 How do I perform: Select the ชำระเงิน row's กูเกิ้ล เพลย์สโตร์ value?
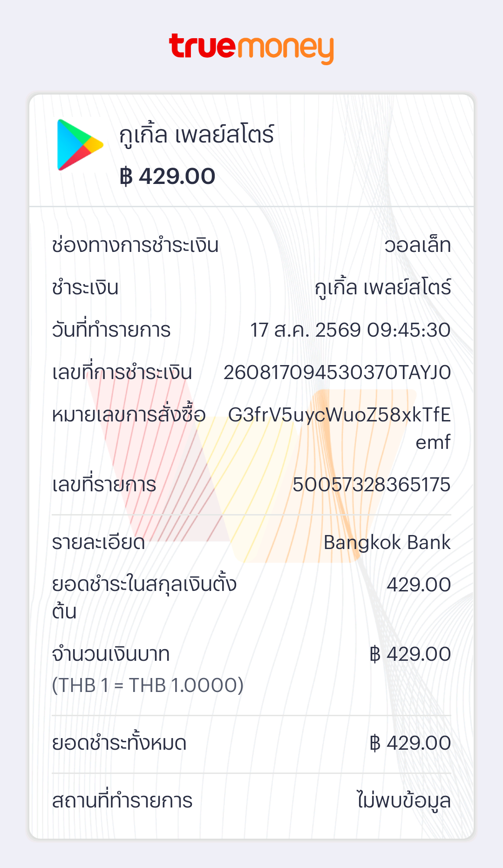(383, 287)
